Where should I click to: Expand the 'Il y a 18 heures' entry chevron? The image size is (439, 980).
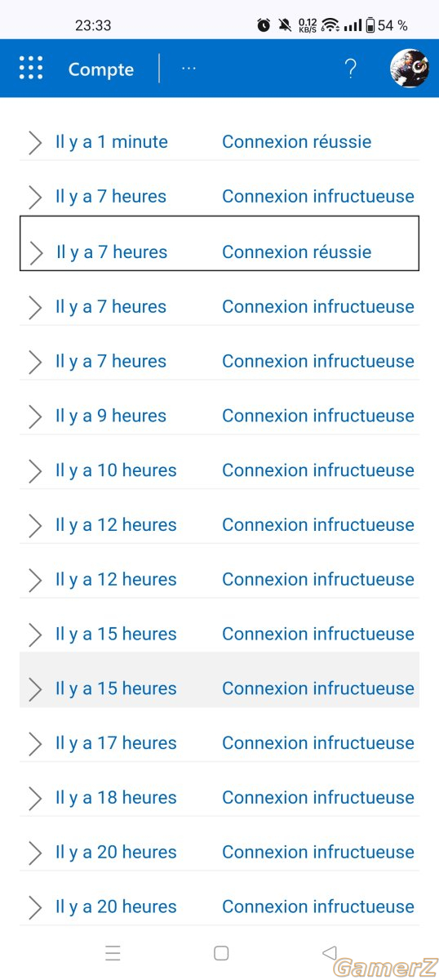tap(34, 799)
